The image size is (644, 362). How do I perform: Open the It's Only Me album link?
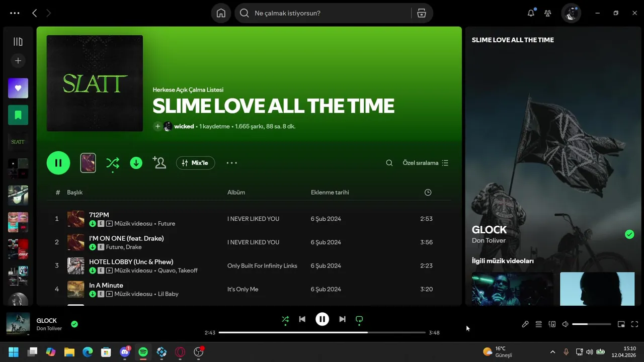click(243, 290)
